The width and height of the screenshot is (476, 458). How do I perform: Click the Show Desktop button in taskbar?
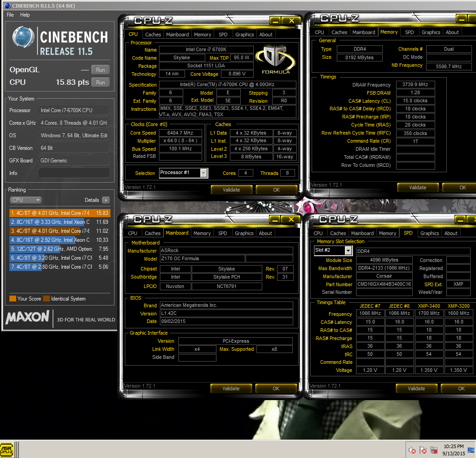click(472, 450)
